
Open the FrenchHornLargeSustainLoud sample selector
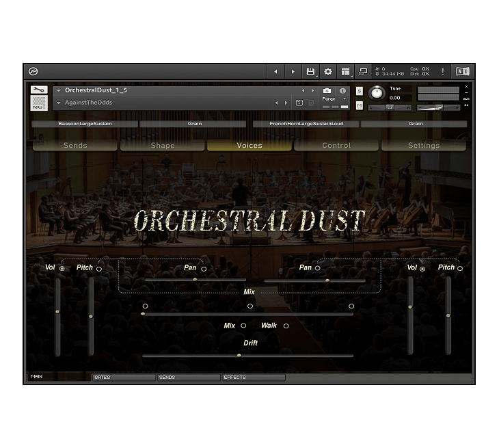click(306, 124)
